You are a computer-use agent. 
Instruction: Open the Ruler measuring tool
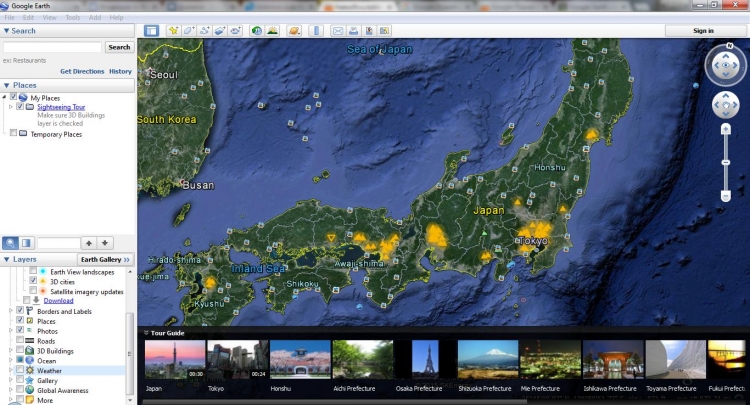[316, 31]
